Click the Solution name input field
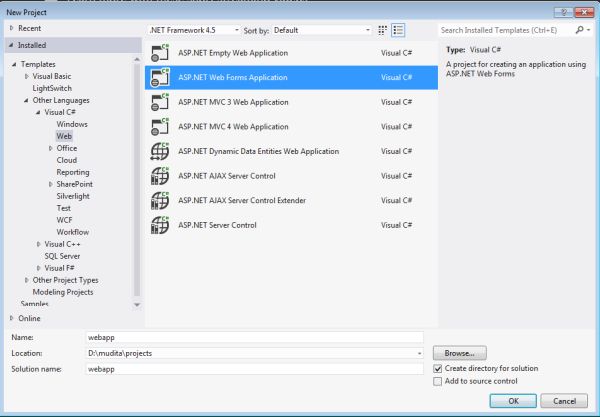600x417 pixels. [254, 369]
